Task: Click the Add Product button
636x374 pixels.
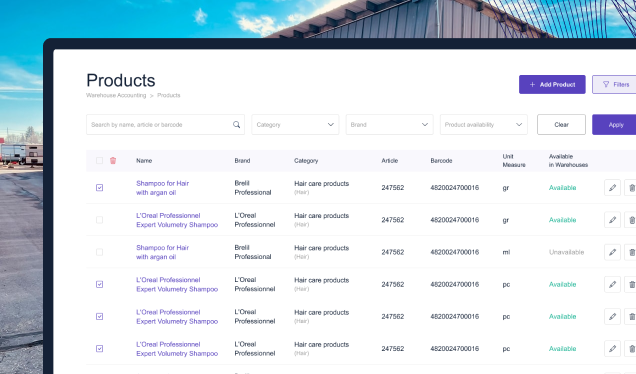Action: tap(552, 84)
